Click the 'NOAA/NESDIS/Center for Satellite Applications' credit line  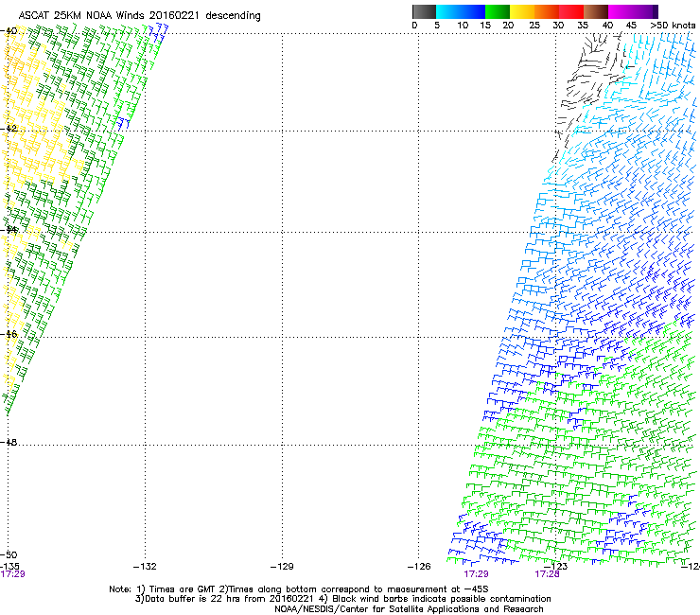click(x=409, y=609)
